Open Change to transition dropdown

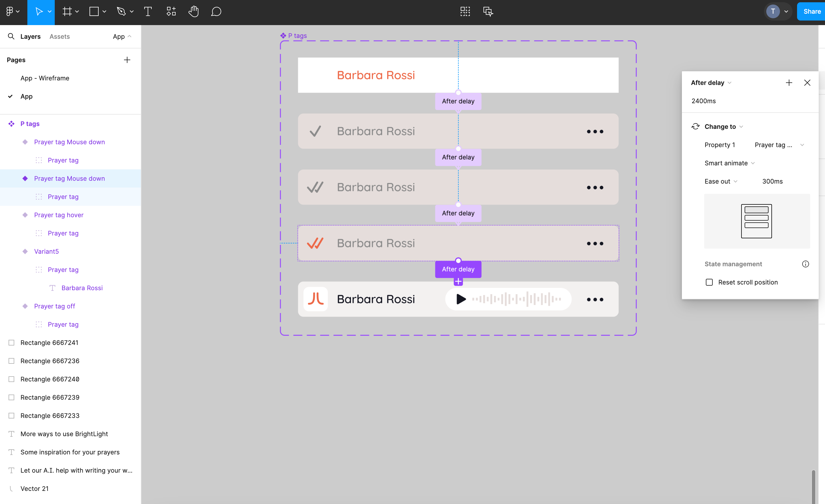pyautogui.click(x=741, y=126)
